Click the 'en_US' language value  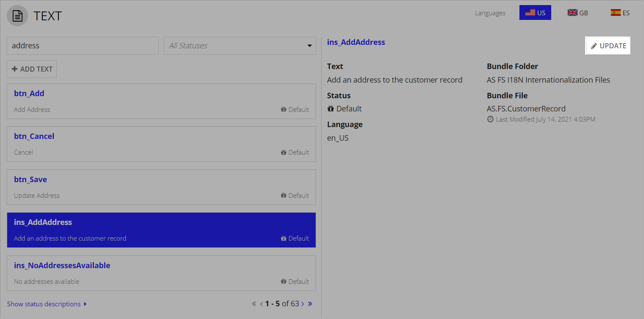pyautogui.click(x=338, y=138)
